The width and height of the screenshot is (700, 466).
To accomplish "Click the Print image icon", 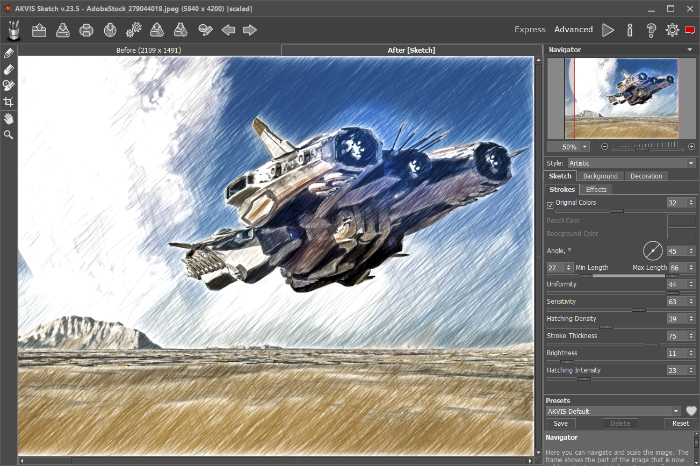I will click(x=86, y=30).
